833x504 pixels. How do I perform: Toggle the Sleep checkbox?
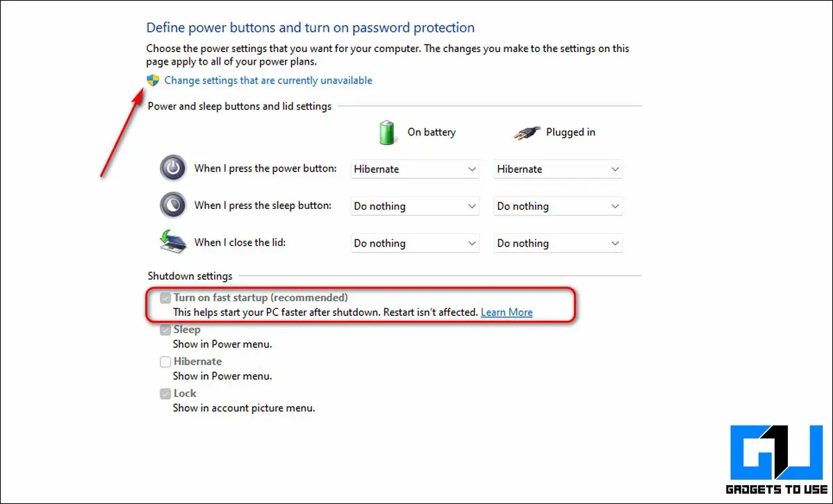click(165, 330)
